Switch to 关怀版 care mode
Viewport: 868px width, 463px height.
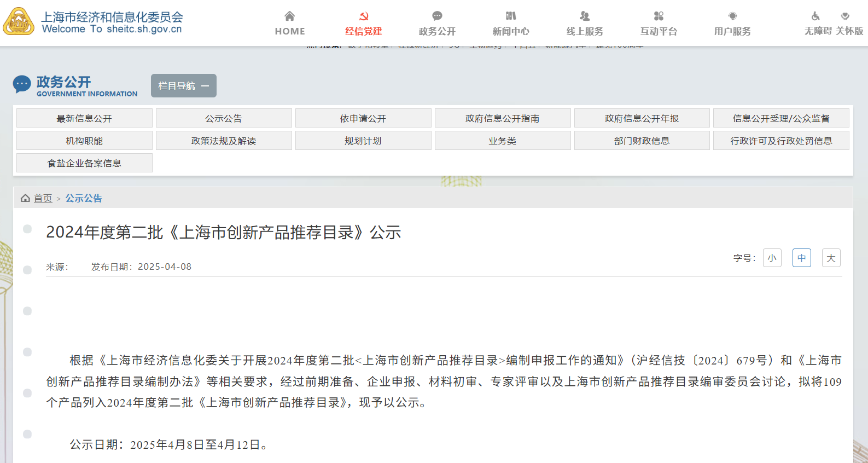click(x=849, y=31)
